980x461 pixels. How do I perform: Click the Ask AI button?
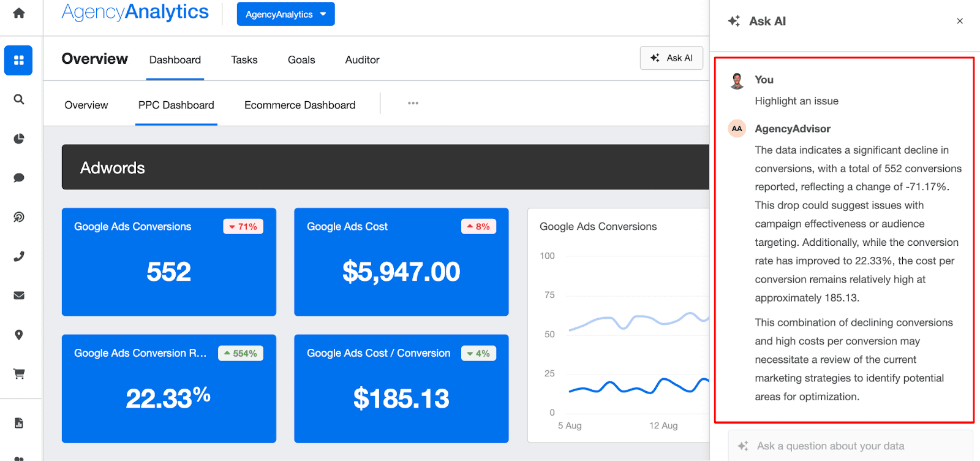(x=671, y=58)
